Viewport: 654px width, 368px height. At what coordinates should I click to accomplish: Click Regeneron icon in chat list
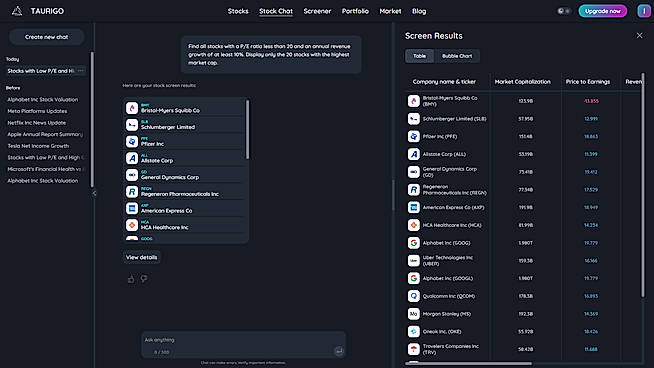(x=132, y=192)
